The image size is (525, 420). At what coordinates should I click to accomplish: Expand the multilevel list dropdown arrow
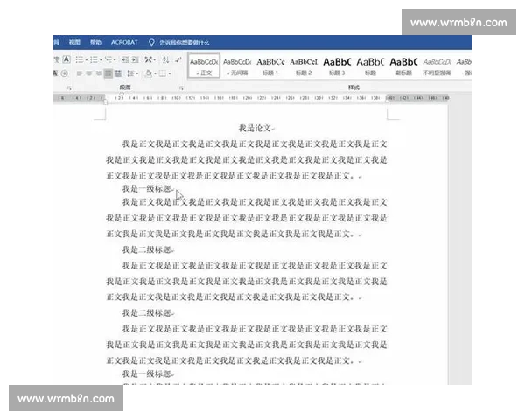115,60
